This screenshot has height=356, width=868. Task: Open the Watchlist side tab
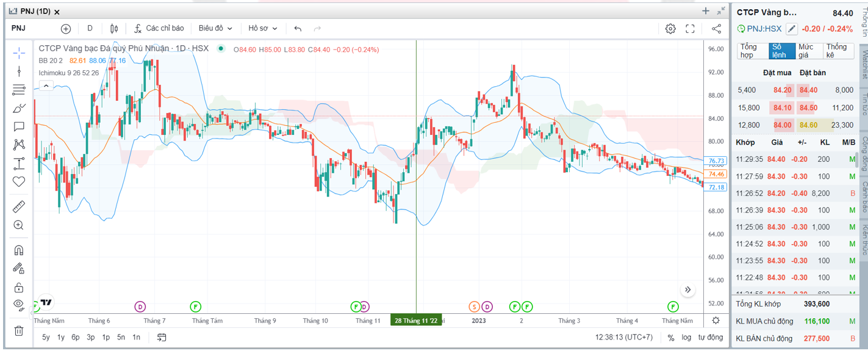(x=864, y=65)
